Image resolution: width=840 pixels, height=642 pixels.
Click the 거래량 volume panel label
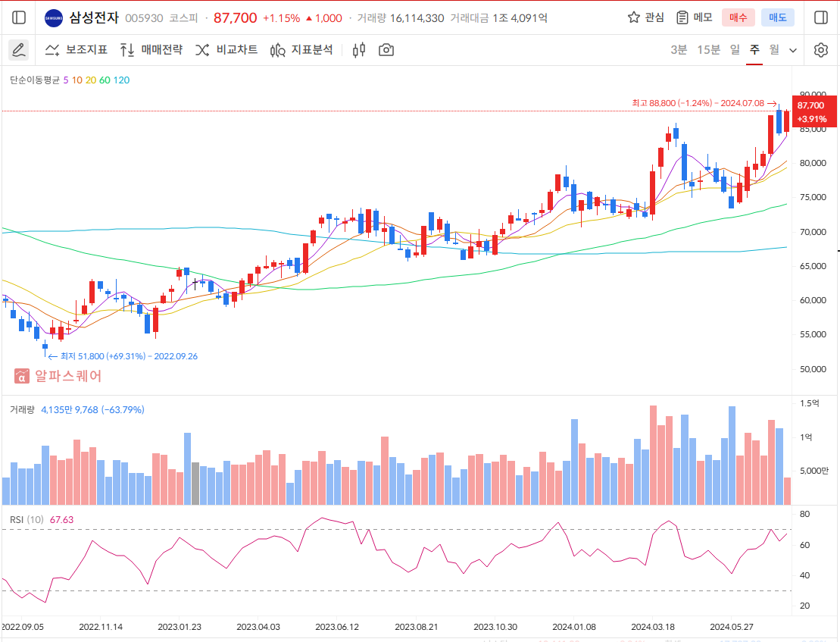[22, 409]
